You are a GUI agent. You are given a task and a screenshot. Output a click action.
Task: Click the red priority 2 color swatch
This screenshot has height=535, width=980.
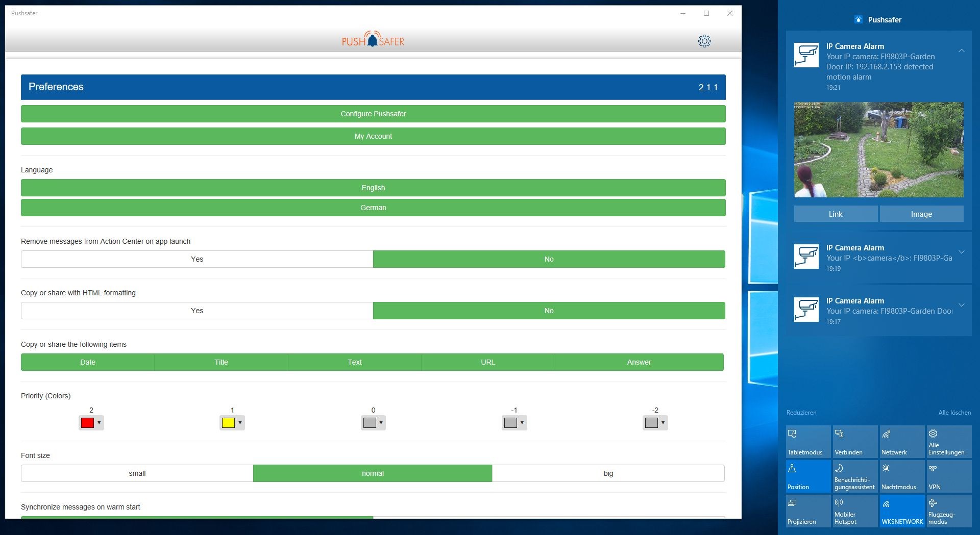pos(87,423)
